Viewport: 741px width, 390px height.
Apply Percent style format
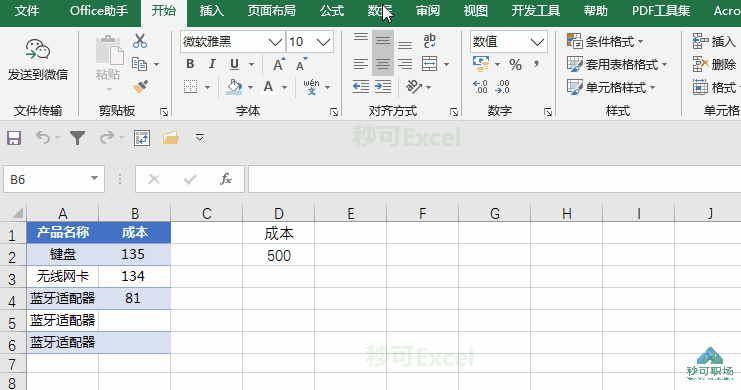pyautogui.click(x=516, y=64)
